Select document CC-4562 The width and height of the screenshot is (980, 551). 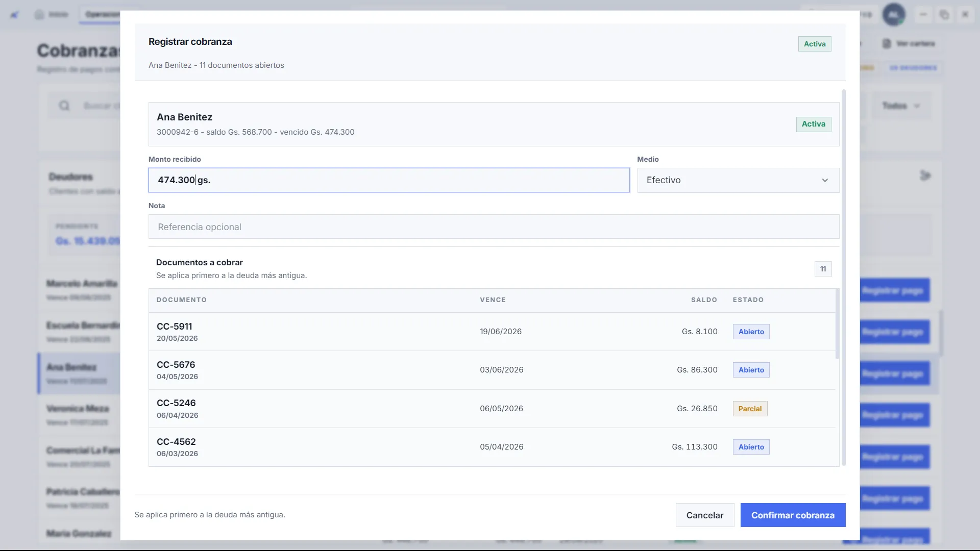pos(492,447)
